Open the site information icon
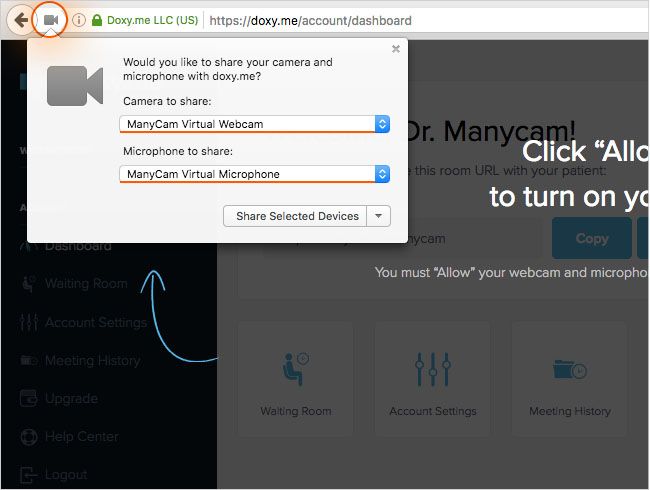The width and height of the screenshot is (650, 490). tap(78, 20)
